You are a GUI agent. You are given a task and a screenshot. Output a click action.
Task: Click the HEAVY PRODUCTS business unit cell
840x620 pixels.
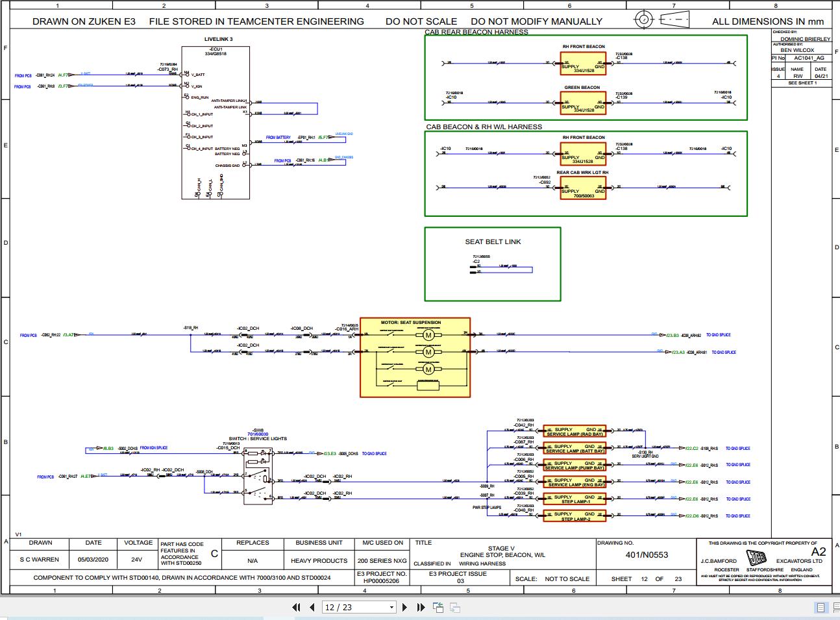[x=319, y=561]
